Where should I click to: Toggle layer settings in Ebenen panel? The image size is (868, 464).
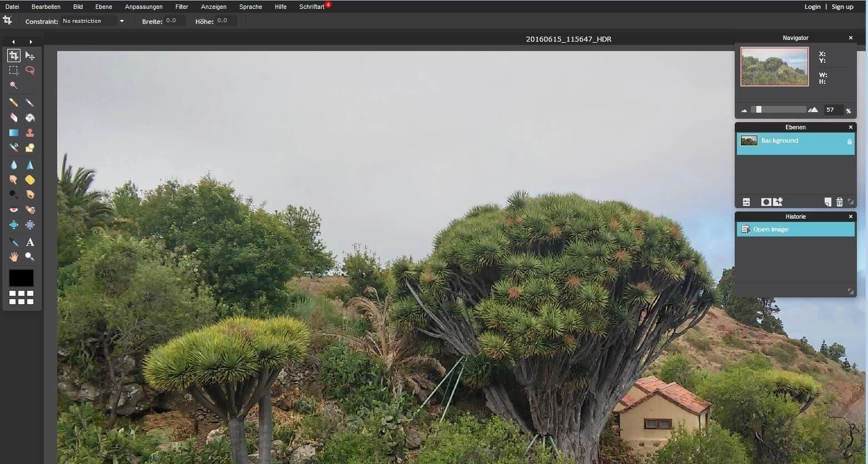(x=746, y=202)
